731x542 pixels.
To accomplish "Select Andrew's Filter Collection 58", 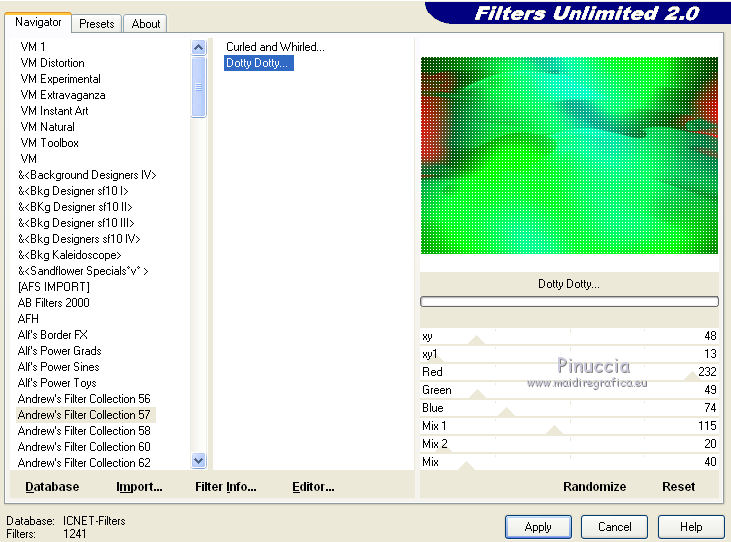I will tap(84, 431).
